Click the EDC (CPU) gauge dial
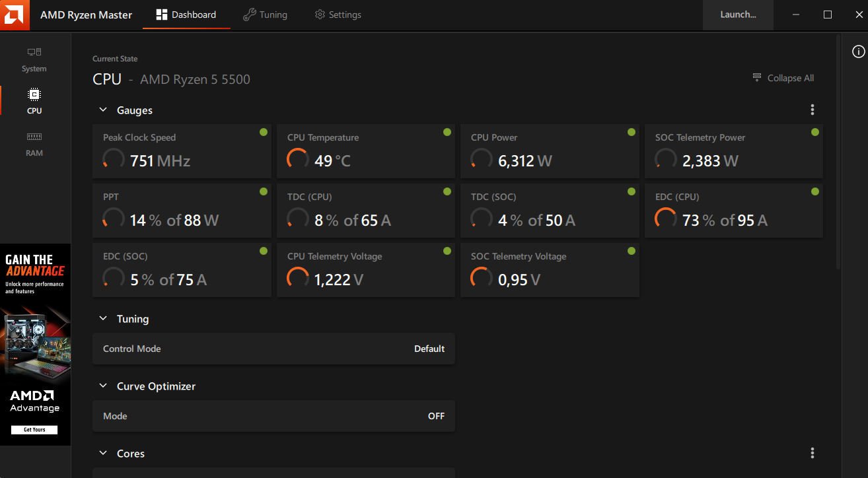Screen dimensions: 868x478 666,219
